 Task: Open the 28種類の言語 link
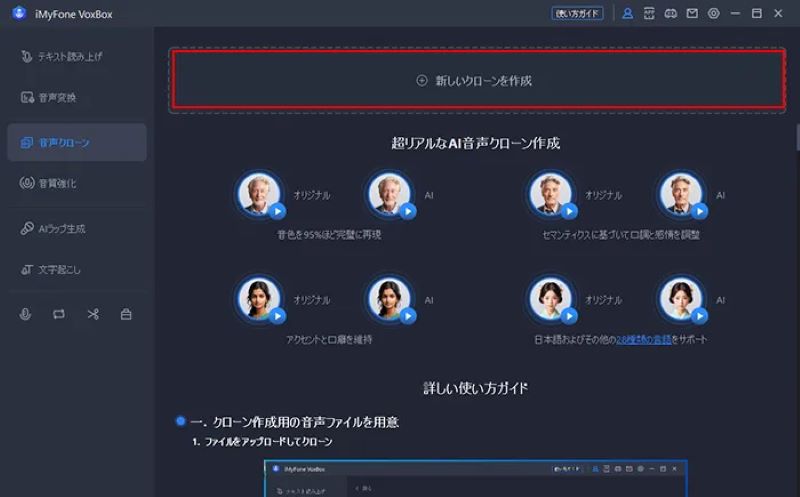pos(643,339)
